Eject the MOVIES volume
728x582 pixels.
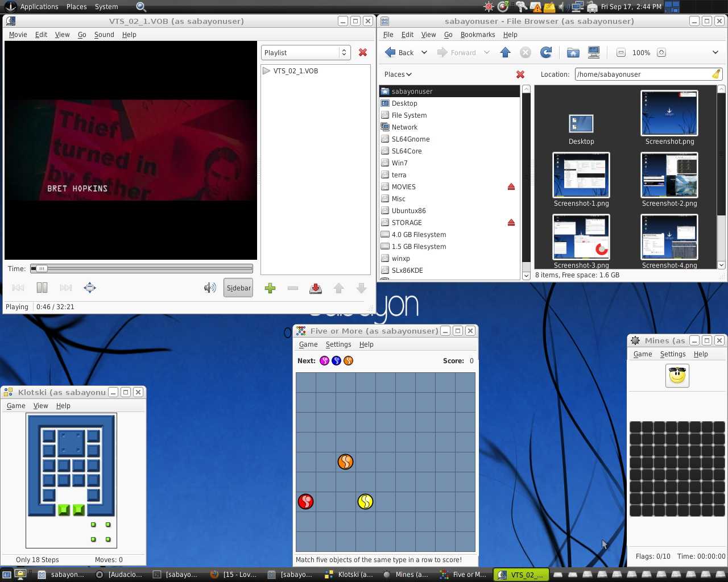click(511, 187)
